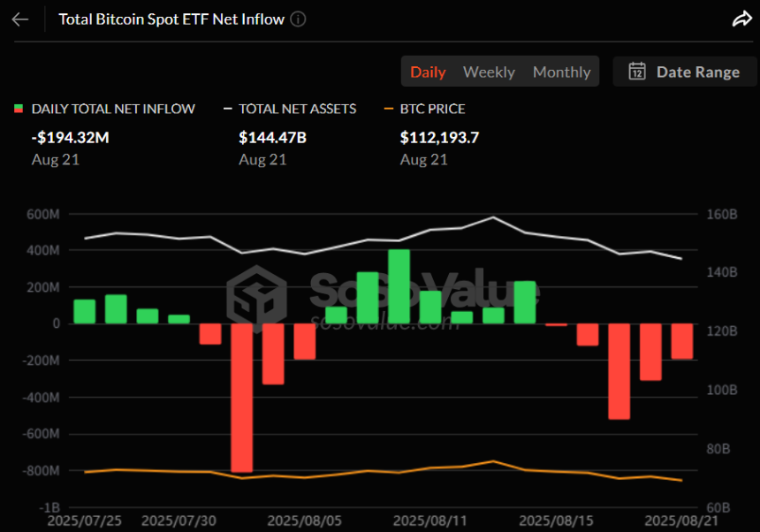Click the last red bar for Aug 21
This screenshot has height=532, width=760.
point(682,341)
